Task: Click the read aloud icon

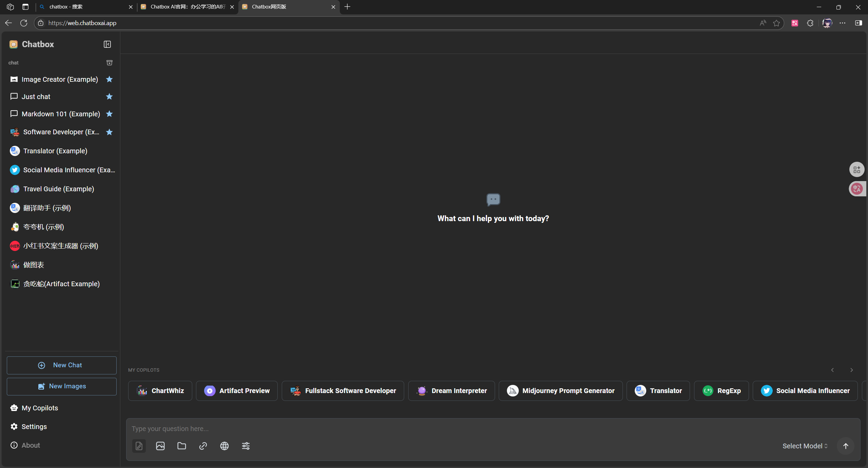Action: click(x=763, y=23)
